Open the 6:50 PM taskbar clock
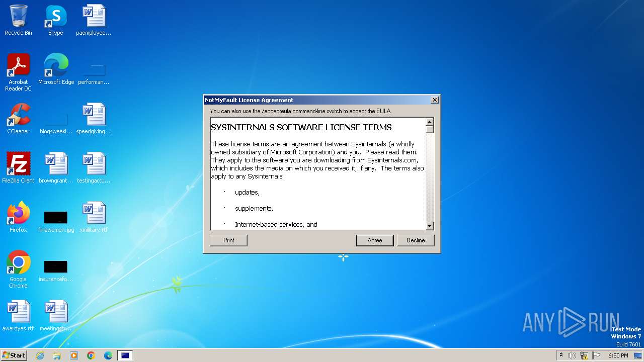Screen dimensions: 644x362 coord(618,355)
